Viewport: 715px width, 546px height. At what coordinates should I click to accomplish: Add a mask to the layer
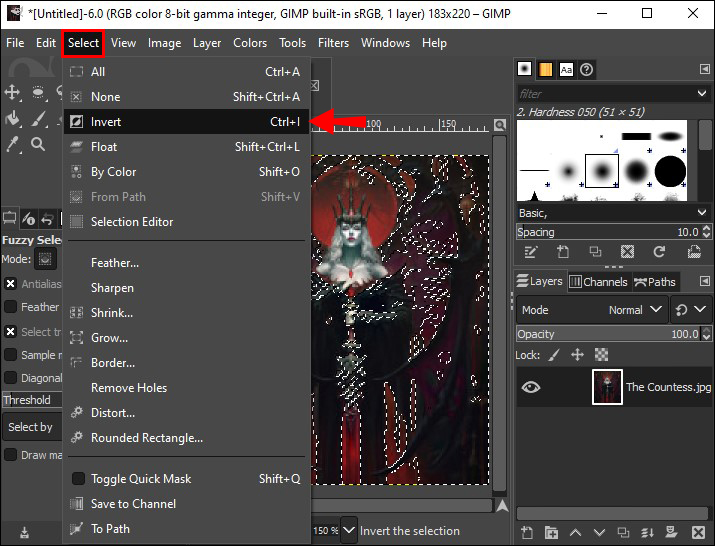[x=671, y=532]
